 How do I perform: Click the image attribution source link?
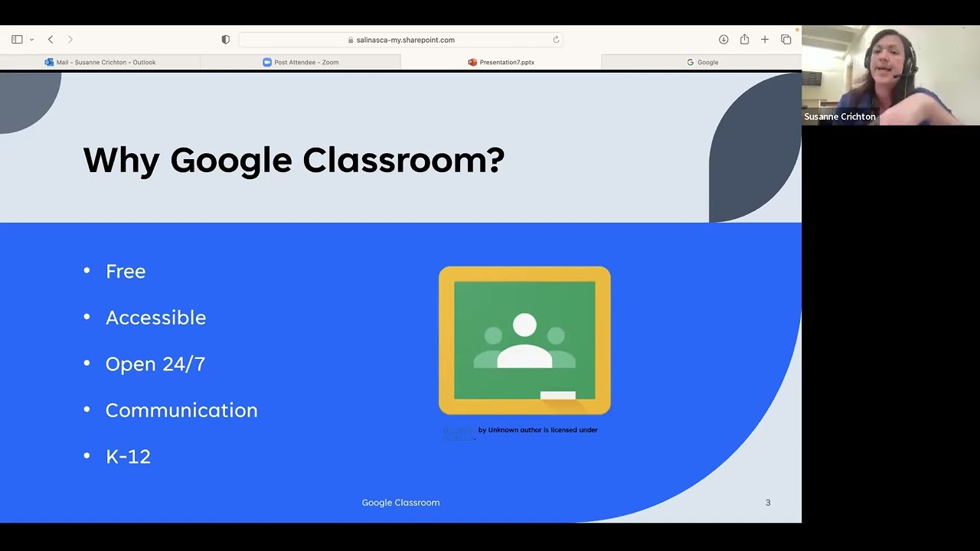click(459, 430)
